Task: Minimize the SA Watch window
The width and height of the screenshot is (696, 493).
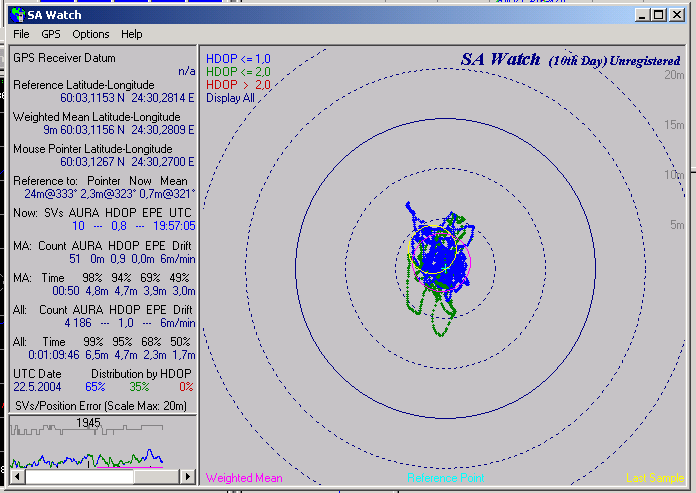Action: [641, 15]
